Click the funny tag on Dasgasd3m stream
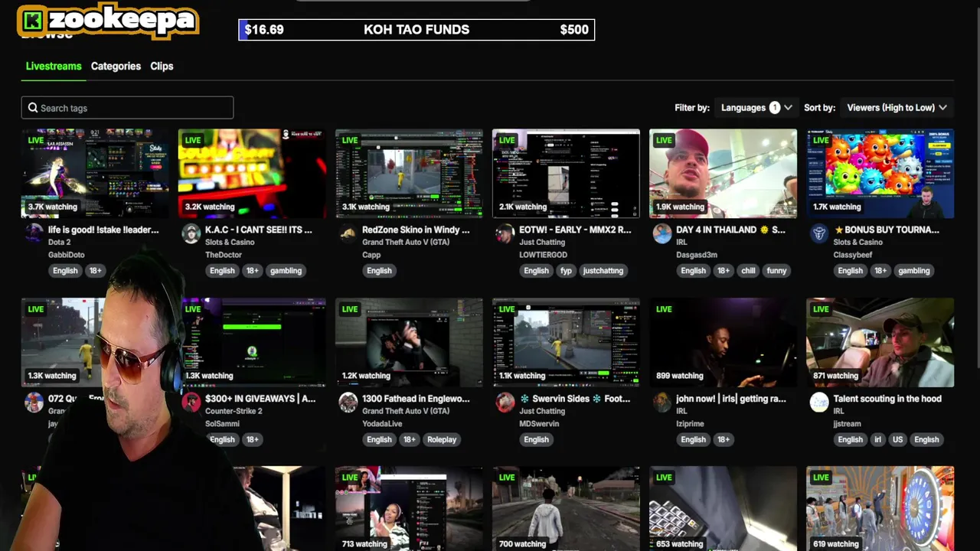The image size is (980, 551). click(776, 271)
